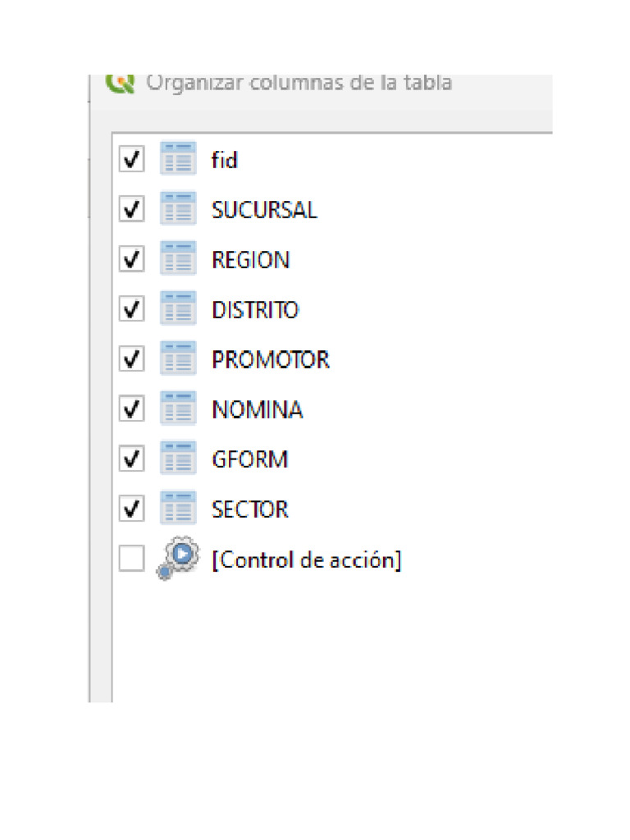630x840 pixels.
Task: Click the field icon next to REGION
Action: point(178,259)
